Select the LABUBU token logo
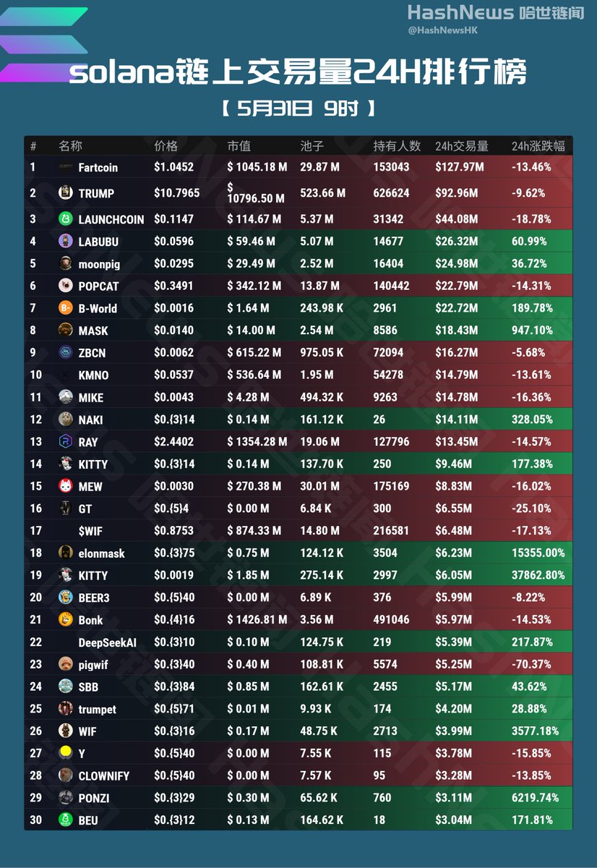597x868 pixels. click(x=65, y=241)
